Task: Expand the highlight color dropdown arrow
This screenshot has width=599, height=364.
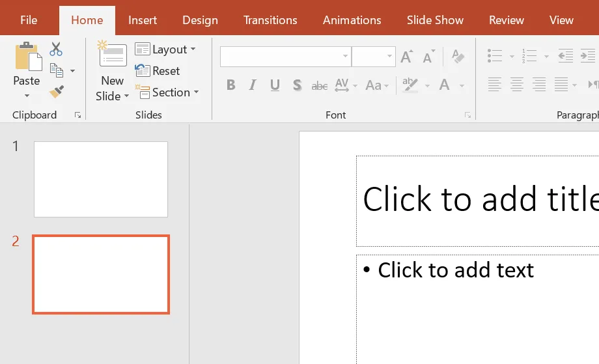Action: coord(427,85)
